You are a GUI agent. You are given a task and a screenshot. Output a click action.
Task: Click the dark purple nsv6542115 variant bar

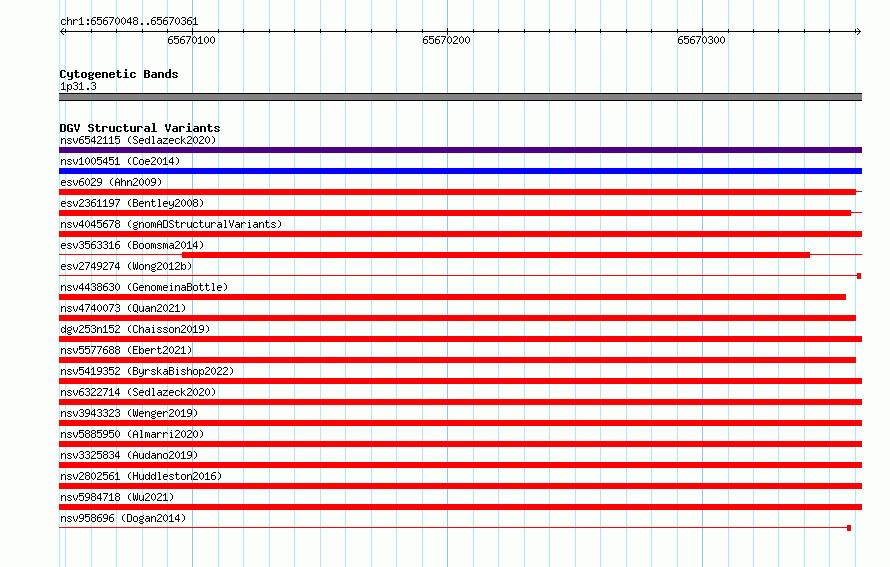coord(460,150)
